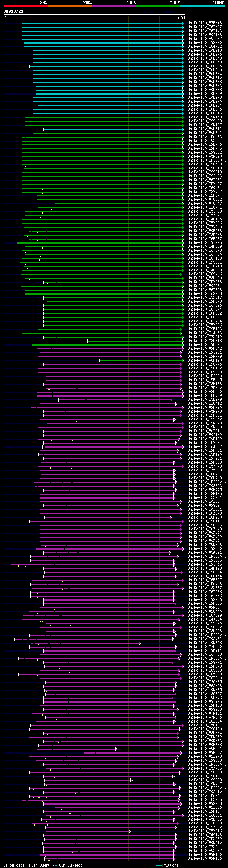Select hit label UniRef100_Q6ESG7

(x=204, y=580)
